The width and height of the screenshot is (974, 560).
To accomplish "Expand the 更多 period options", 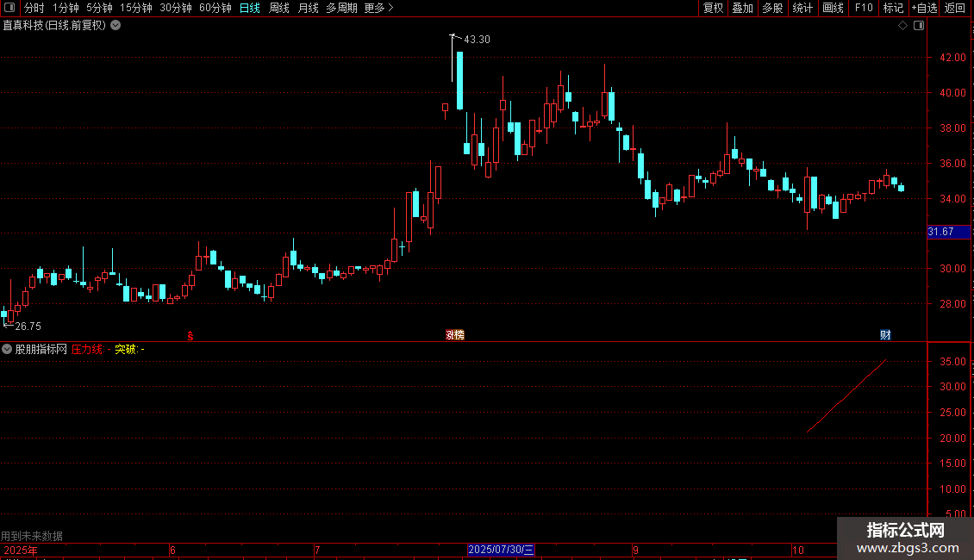I will [x=379, y=8].
